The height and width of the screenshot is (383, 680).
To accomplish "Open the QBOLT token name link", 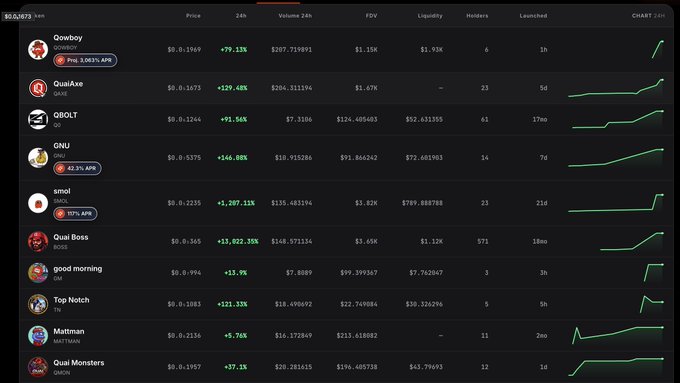I will [x=65, y=115].
